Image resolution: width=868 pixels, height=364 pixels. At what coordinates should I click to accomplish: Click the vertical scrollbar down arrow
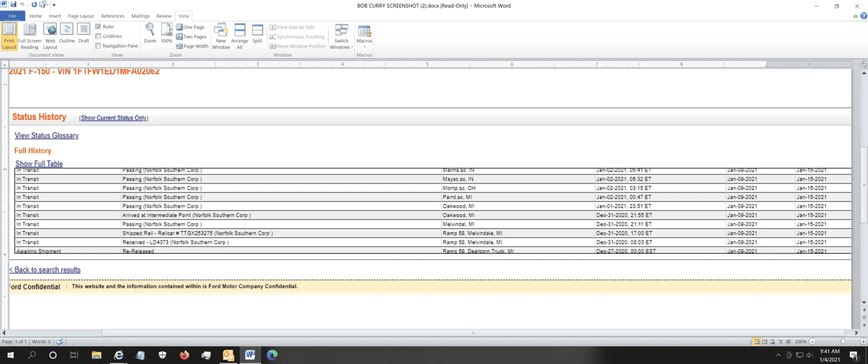pos(864,303)
